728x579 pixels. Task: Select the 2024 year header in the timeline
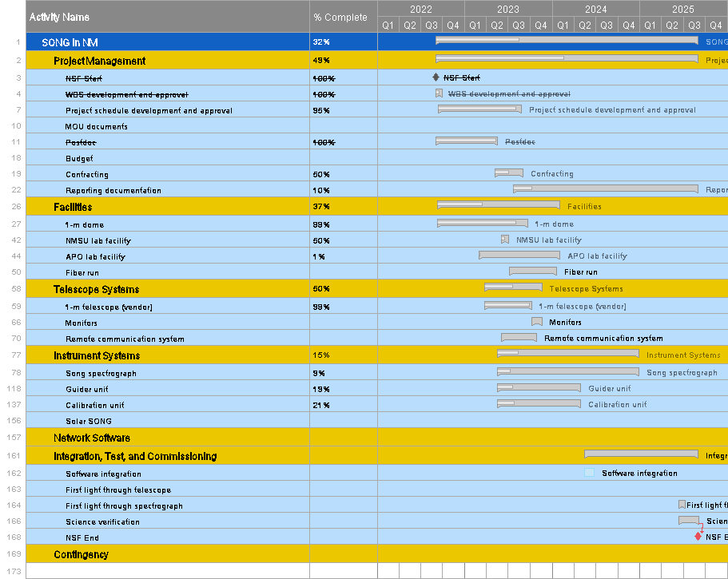[x=595, y=9]
